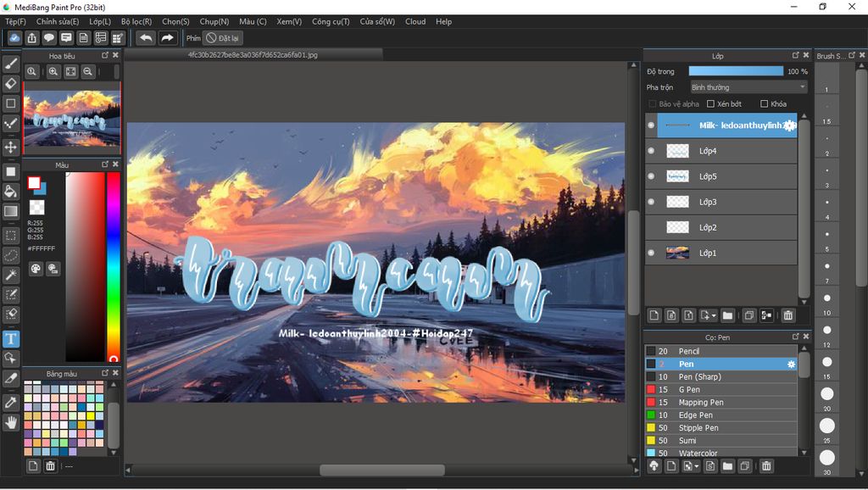
Task: Open the Tệp(F) menu
Action: tap(15, 21)
